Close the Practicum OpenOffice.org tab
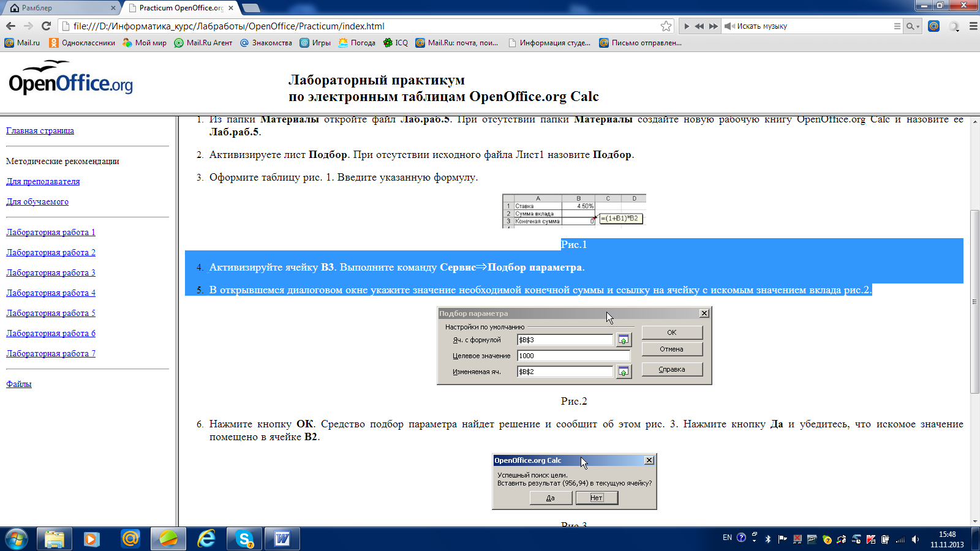 point(231,8)
